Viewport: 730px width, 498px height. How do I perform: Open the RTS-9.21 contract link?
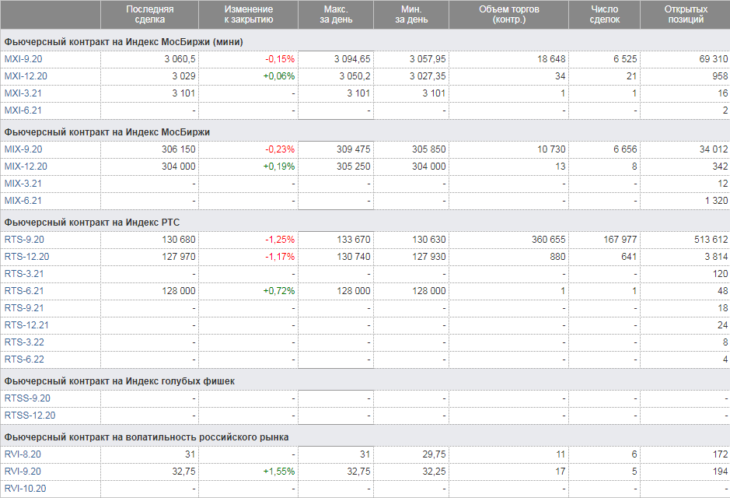24,308
